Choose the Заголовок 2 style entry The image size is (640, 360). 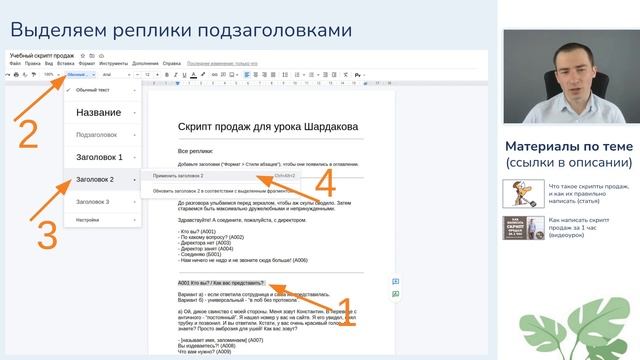pyautogui.click(x=102, y=180)
